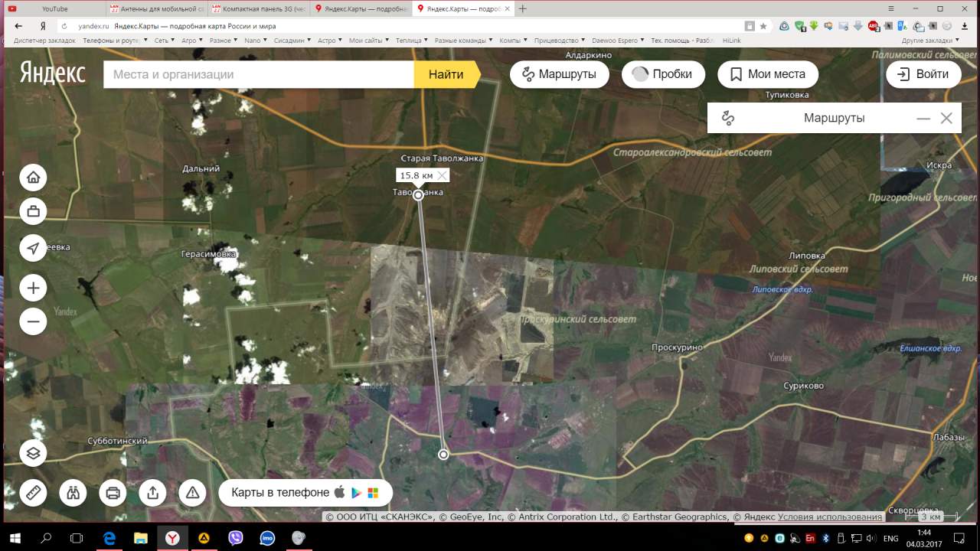Select the ruler distance measurement tool
Screen dimensions: 980x551
(33, 493)
